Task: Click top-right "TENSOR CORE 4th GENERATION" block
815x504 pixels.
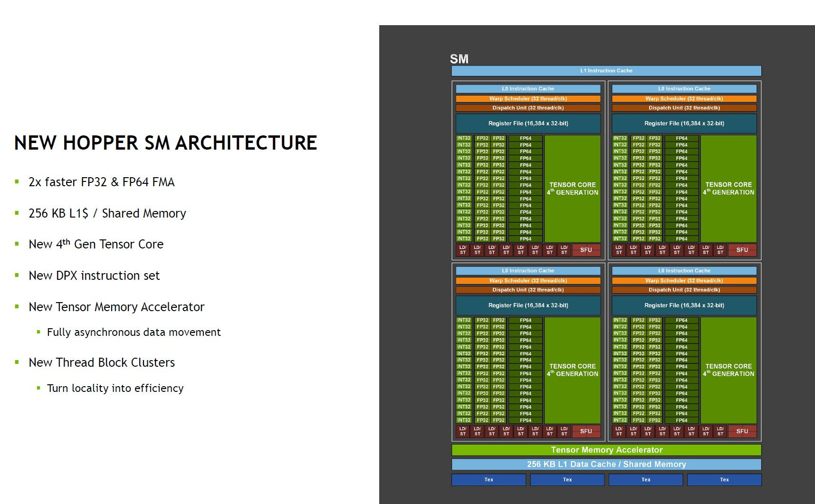Action: [x=729, y=189]
